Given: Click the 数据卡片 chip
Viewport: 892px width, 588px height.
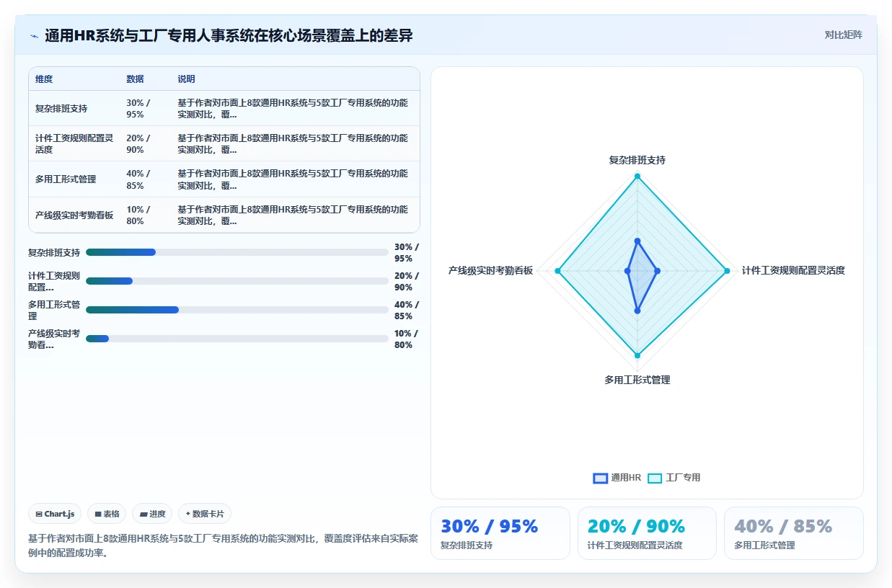Looking at the screenshot, I should (x=205, y=514).
